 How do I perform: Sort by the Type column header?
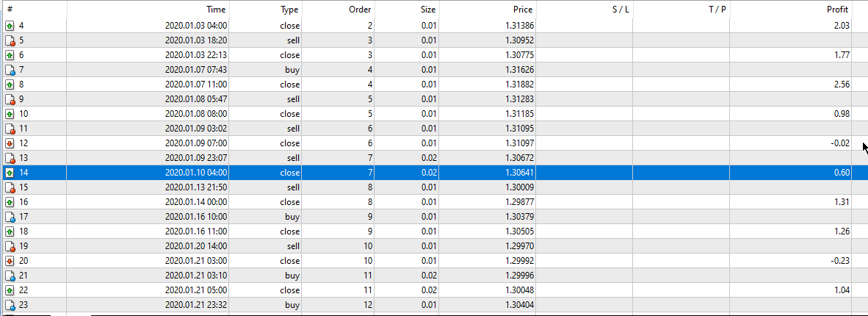pos(265,10)
